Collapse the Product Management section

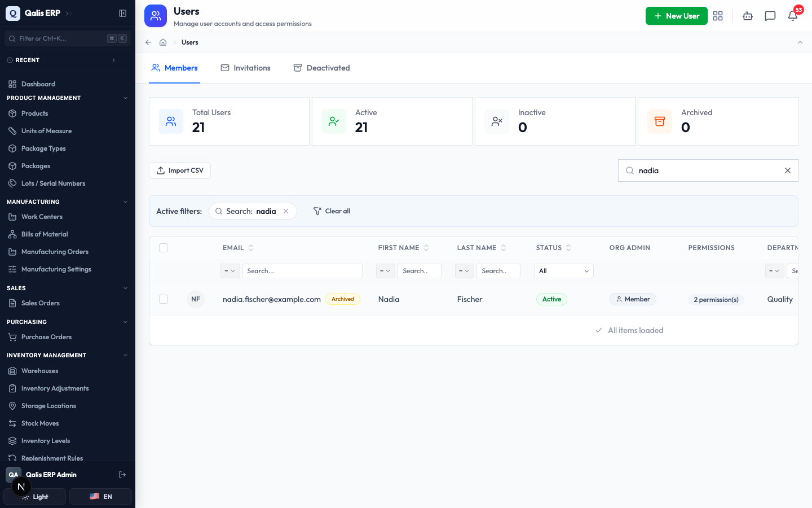(68, 98)
